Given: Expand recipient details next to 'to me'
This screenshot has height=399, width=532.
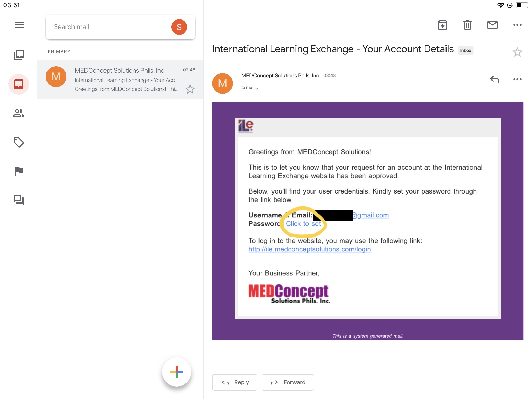Looking at the screenshot, I should [x=257, y=88].
